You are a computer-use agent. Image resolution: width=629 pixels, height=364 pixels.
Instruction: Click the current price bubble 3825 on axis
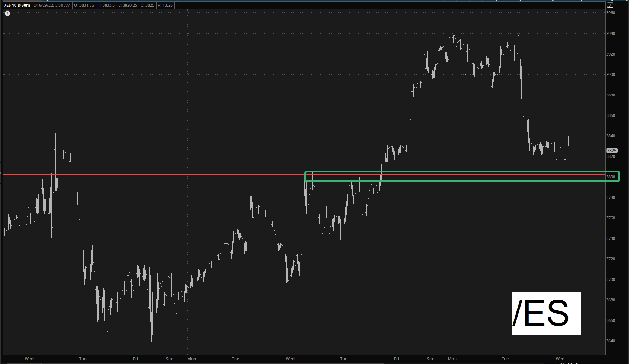[x=612, y=151]
